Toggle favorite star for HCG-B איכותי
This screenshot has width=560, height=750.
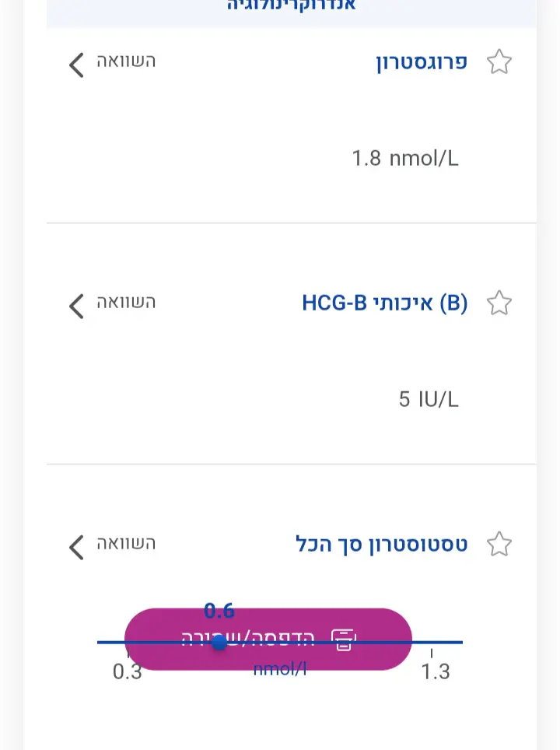(x=499, y=303)
